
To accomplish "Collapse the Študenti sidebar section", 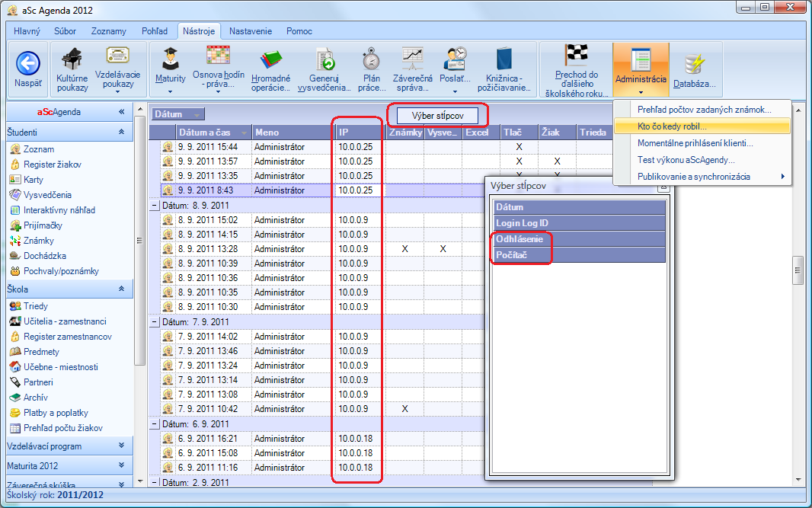I will click(x=122, y=132).
